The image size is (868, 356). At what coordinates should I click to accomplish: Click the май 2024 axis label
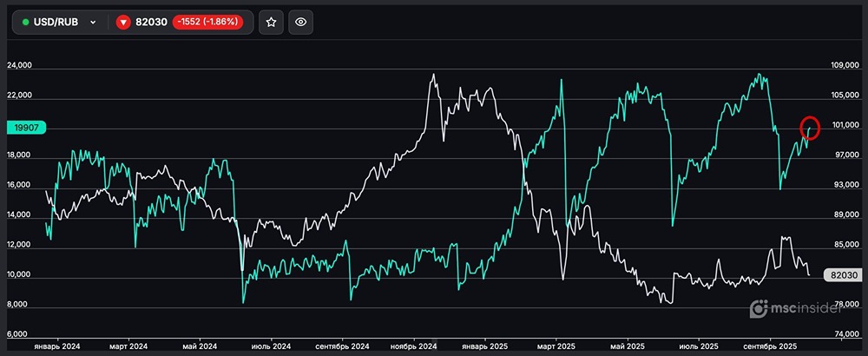(x=200, y=346)
